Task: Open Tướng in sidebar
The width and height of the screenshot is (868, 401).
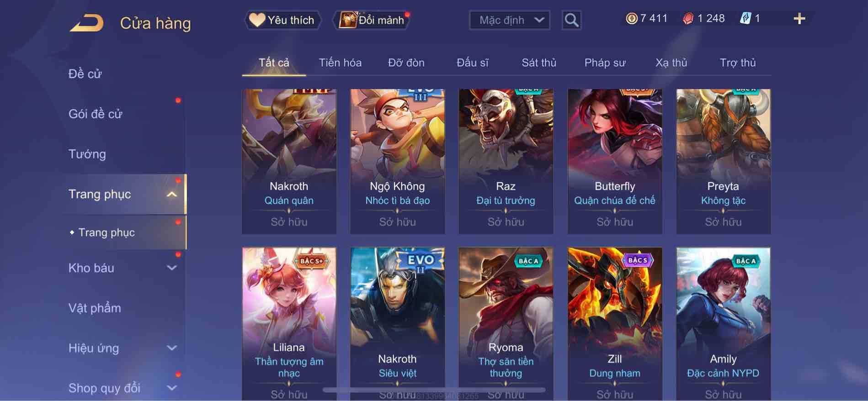Action: [x=87, y=154]
